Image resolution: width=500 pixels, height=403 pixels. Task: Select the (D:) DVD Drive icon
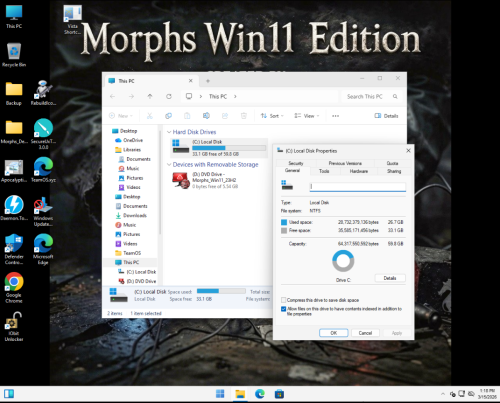[x=181, y=180]
